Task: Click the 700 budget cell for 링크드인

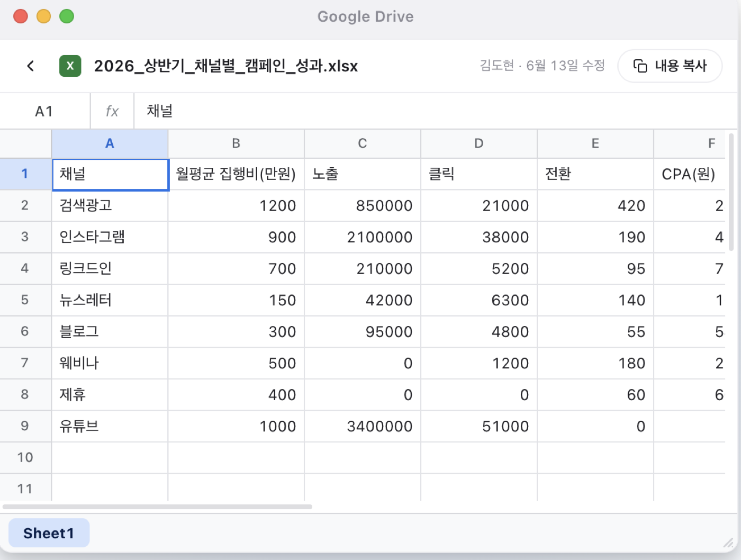Action: tap(236, 268)
